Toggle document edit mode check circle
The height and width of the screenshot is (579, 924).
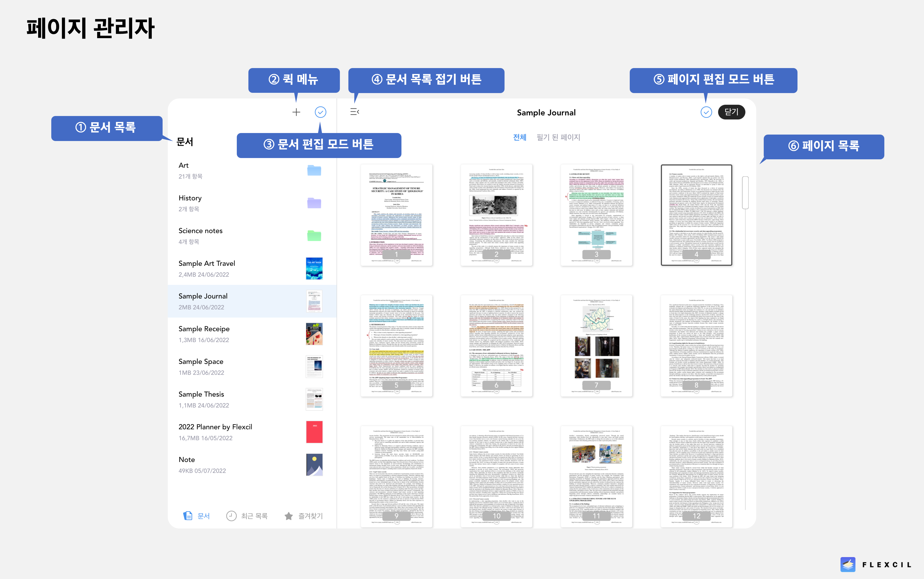coord(321,112)
